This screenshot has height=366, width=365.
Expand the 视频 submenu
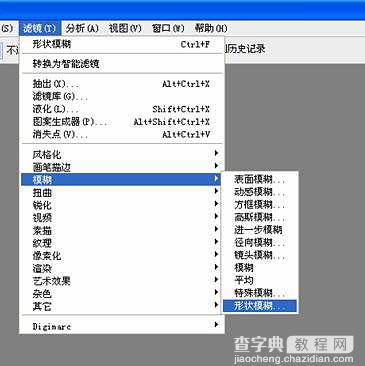pos(122,218)
